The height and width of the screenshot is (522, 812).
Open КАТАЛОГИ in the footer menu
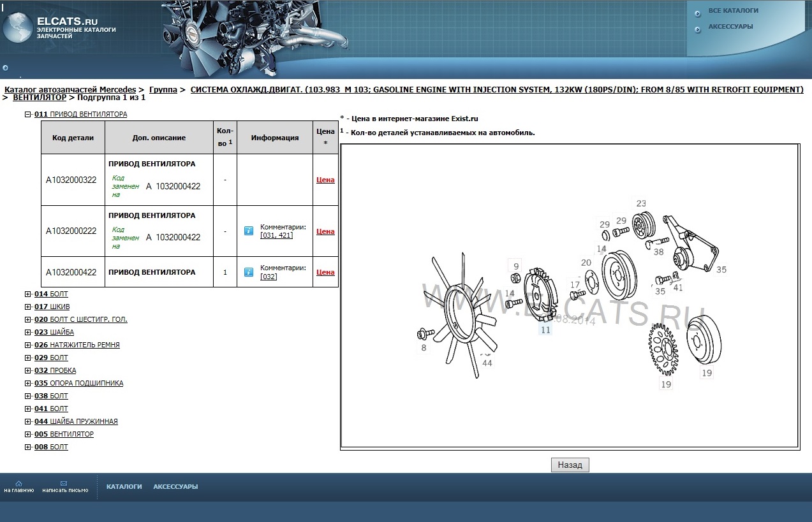(124, 487)
